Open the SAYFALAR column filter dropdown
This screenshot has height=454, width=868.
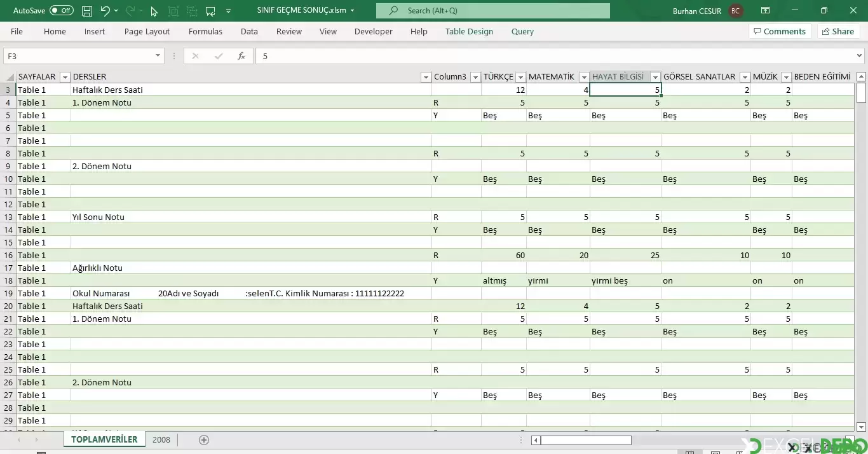click(x=64, y=77)
